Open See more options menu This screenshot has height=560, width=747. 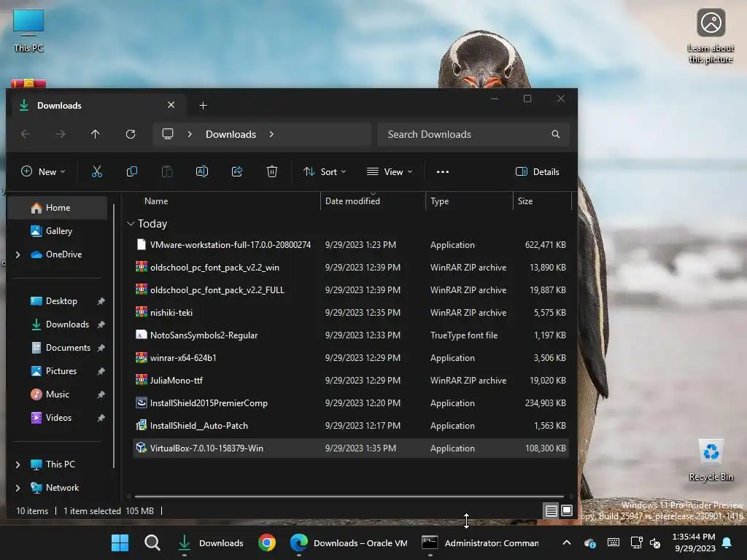tap(443, 171)
